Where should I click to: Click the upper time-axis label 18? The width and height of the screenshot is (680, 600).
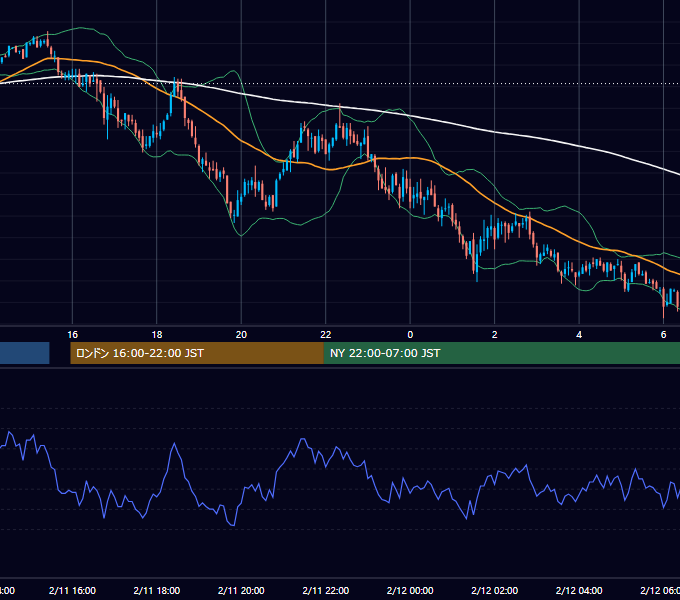[157, 335]
